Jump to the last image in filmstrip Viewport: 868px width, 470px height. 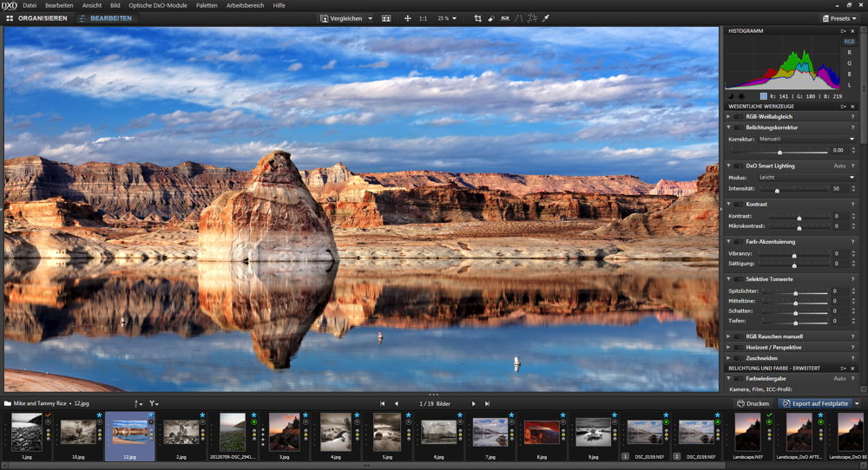tap(487, 404)
